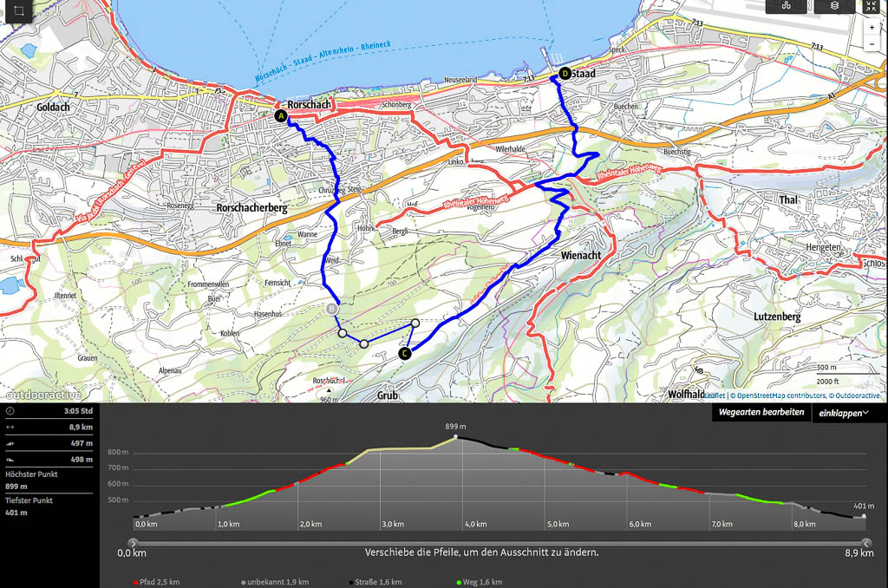Select waypoint A at Rorschach
Image resolution: width=888 pixels, height=588 pixels.
(x=280, y=115)
